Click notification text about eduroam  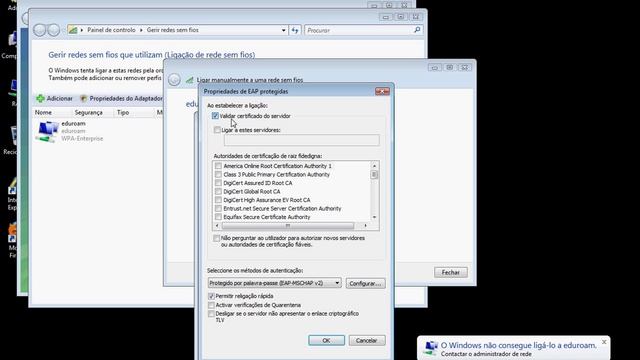pyautogui.click(x=518, y=345)
